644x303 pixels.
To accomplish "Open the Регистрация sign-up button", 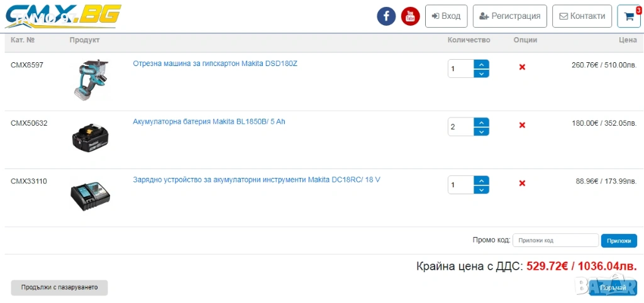I will pos(509,16).
